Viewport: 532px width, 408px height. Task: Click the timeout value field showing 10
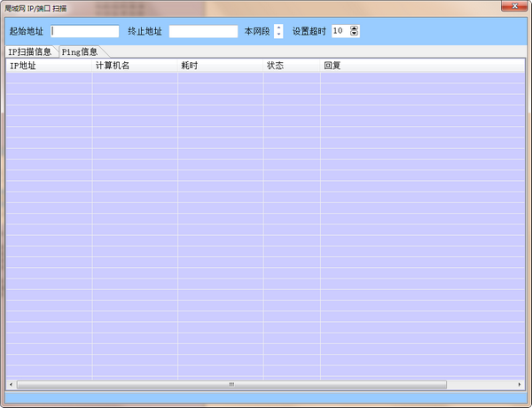340,31
